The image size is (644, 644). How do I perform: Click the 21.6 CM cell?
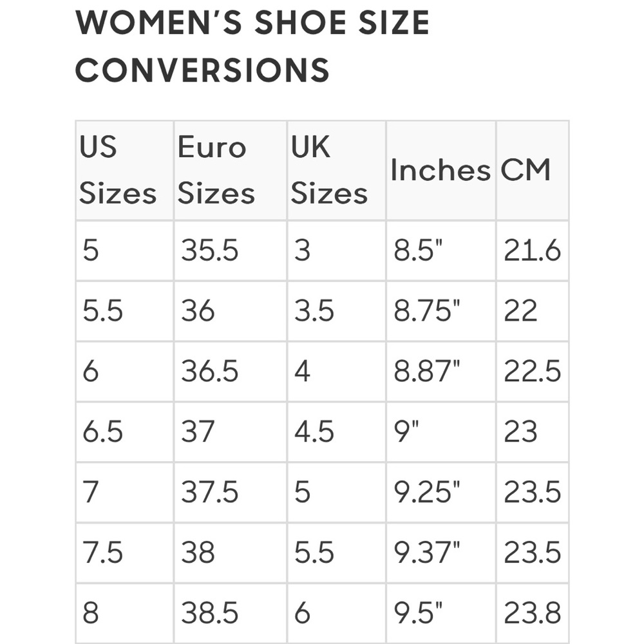click(x=533, y=251)
